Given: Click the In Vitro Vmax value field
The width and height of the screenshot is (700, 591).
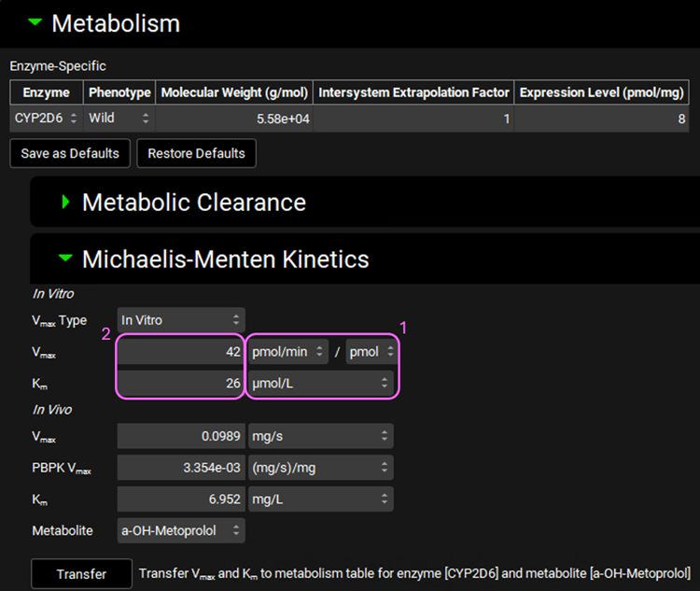Looking at the screenshot, I should (181, 352).
